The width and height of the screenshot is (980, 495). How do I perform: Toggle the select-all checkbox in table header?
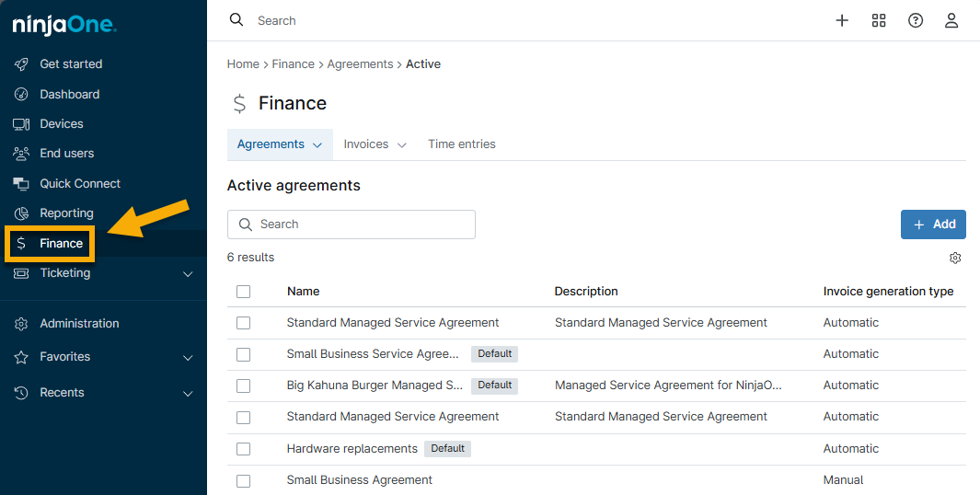pyautogui.click(x=243, y=292)
